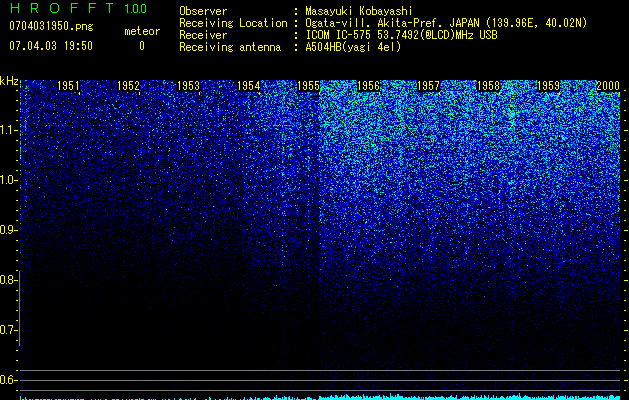Screen dimensions: 629x400
Task: Click the Ogata-vill. Akita-Pref. JAPAN location text
Action: coord(446,23)
